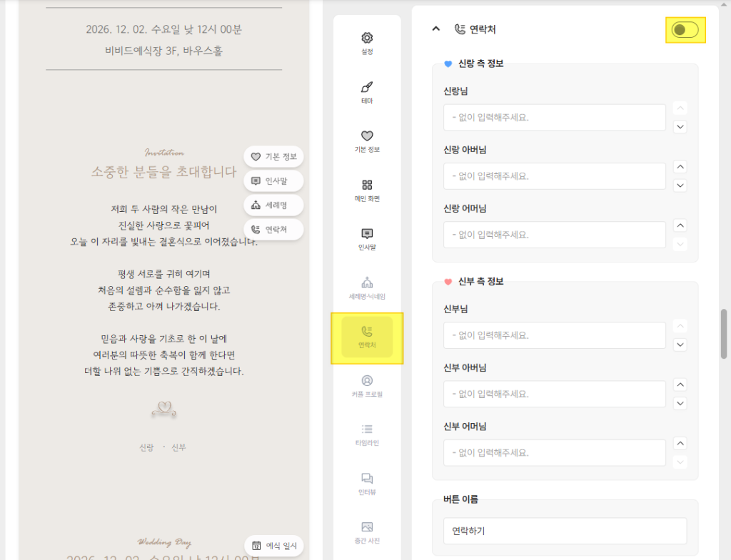Click the 신랑 어머님 contact input field
Viewport: 731px width, 560px height.
point(554,235)
